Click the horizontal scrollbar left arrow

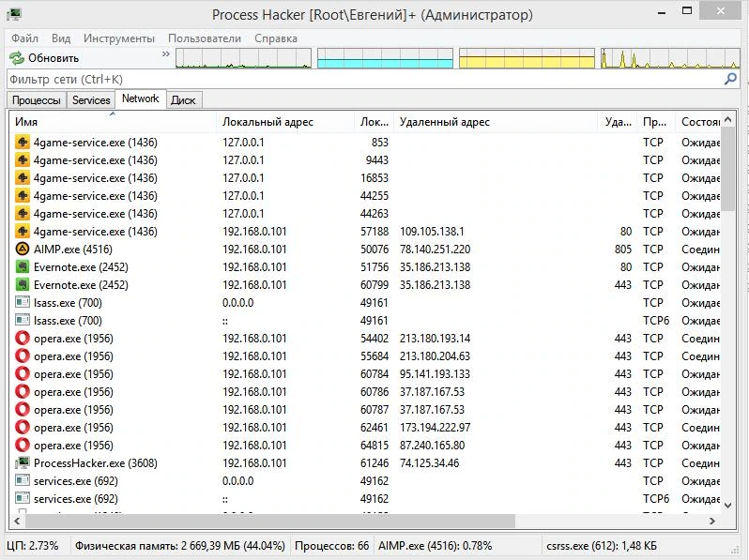(x=17, y=521)
